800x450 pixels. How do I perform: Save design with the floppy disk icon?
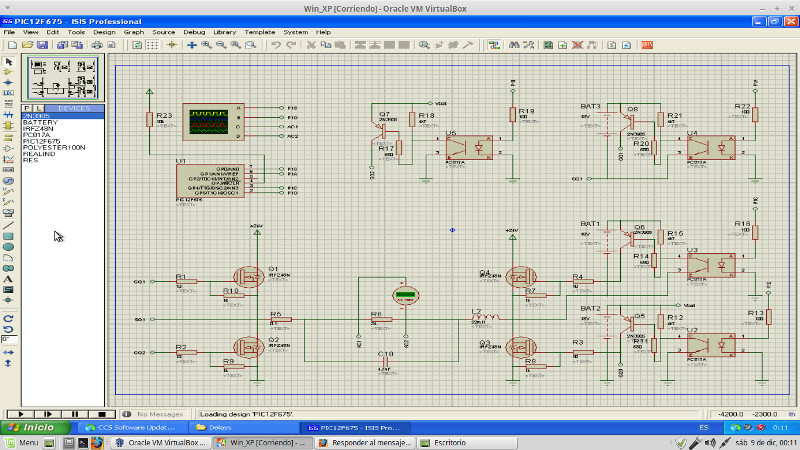pos(42,45)
